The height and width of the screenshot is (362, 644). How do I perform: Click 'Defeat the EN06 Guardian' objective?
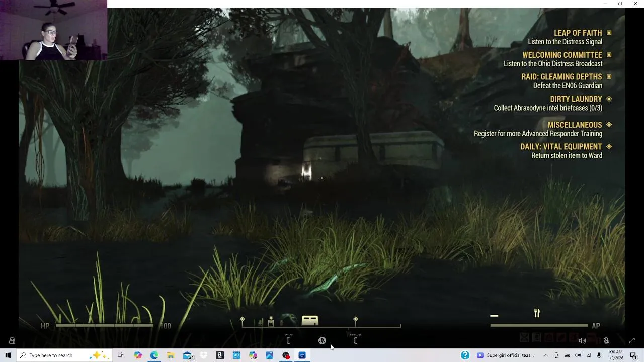tap(568, 86)
